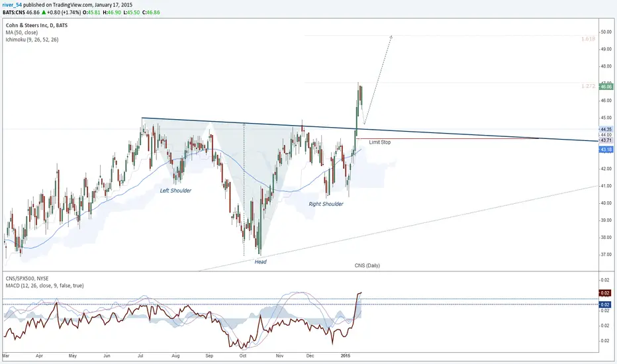The image size is (617, 364).
Task: Click the blue 43.18 MA price tag
Action: (x=606, y=150)
